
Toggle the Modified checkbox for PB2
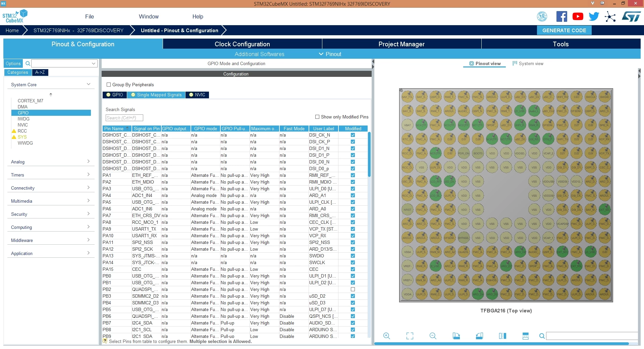pyautogui.click(x=353, y=289)
